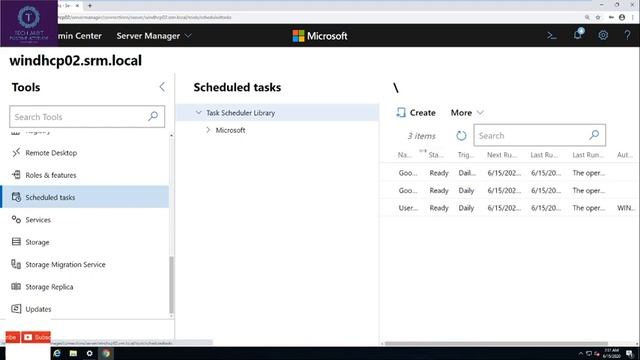The height and width of the screenshot is (360, 640).
Task: Click the Scheduled tasks calendar icon
Action: point(16,197)
